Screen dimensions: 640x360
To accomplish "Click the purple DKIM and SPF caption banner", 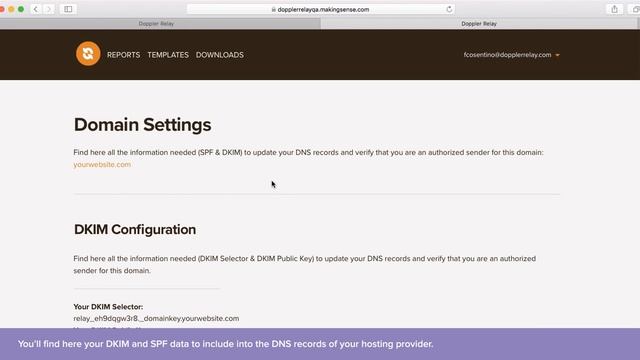I will (x=320, y=344).
